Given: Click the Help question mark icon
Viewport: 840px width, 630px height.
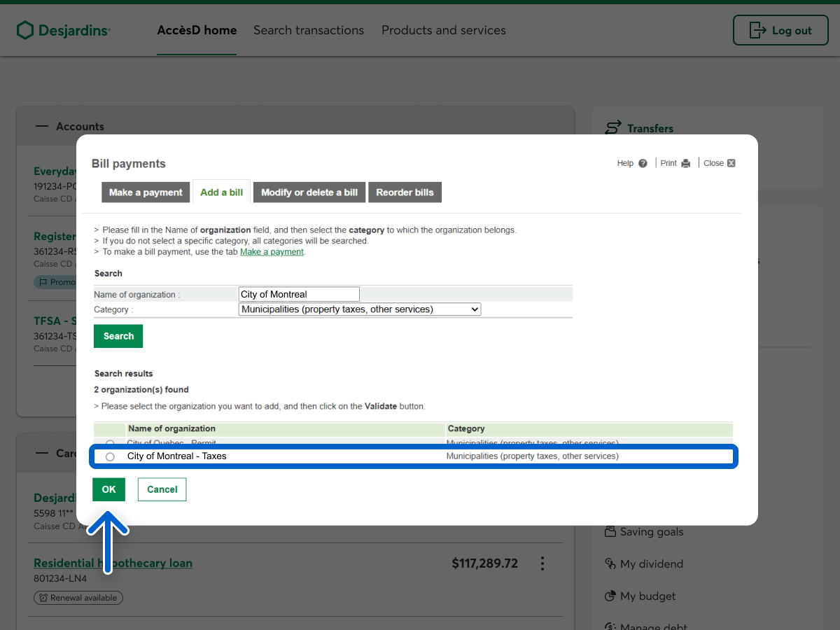Looking at the screenshot, I should pyautogui.click(x=643, y=163).
